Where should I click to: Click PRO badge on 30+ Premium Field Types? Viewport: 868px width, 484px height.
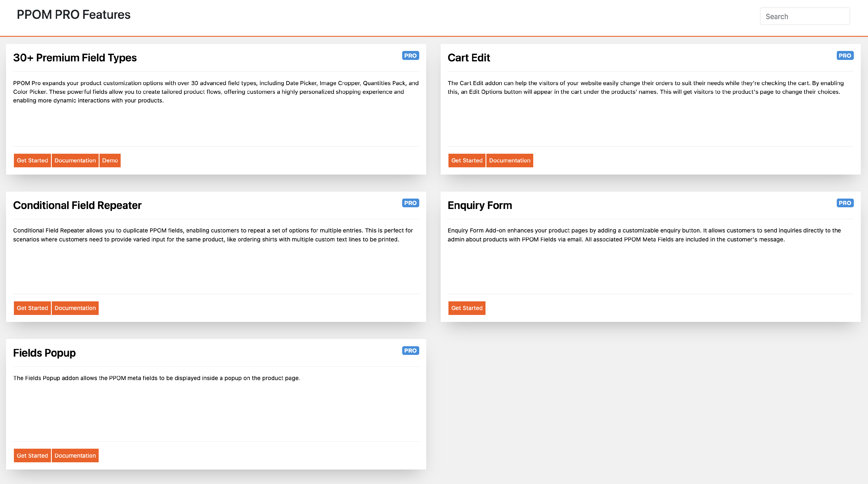(410, 56)
